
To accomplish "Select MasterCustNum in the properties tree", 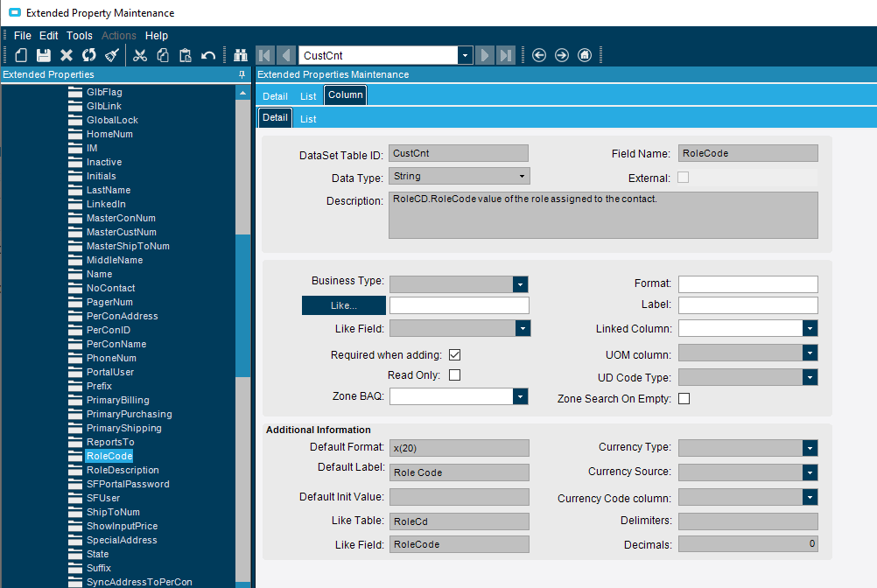I will pyautogui.click(x=122, y=232).
